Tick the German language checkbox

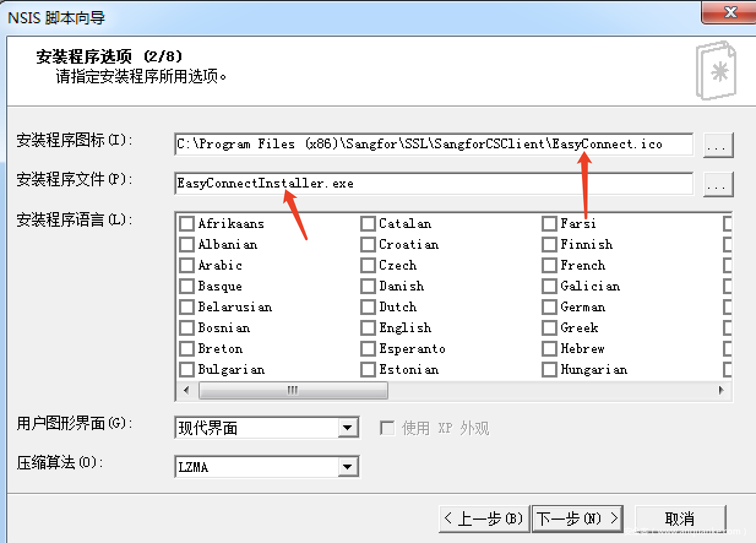click(550, 307)
